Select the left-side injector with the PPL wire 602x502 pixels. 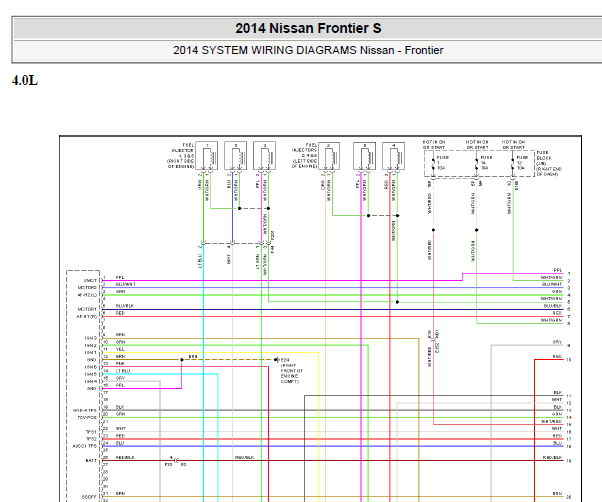click(364, 155)
